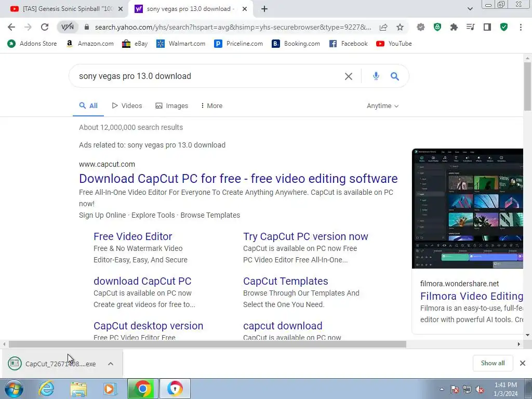
Task: Open the Extensions puzzle icon
Action: [x=454, y=27]
